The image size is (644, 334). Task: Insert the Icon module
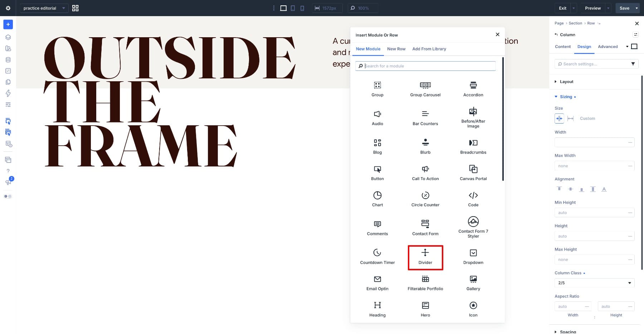pos(473,309)
